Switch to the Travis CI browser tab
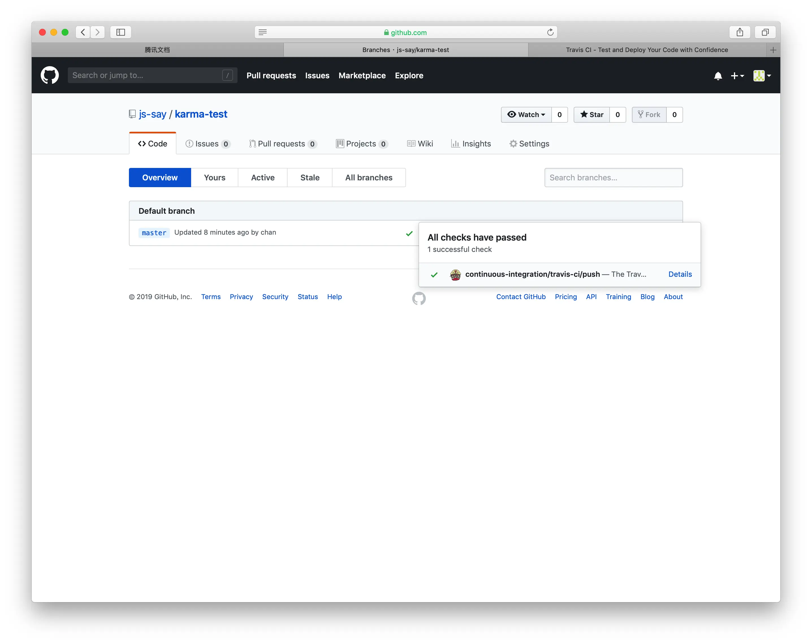812x644 pixels. (x=647, y=50)
